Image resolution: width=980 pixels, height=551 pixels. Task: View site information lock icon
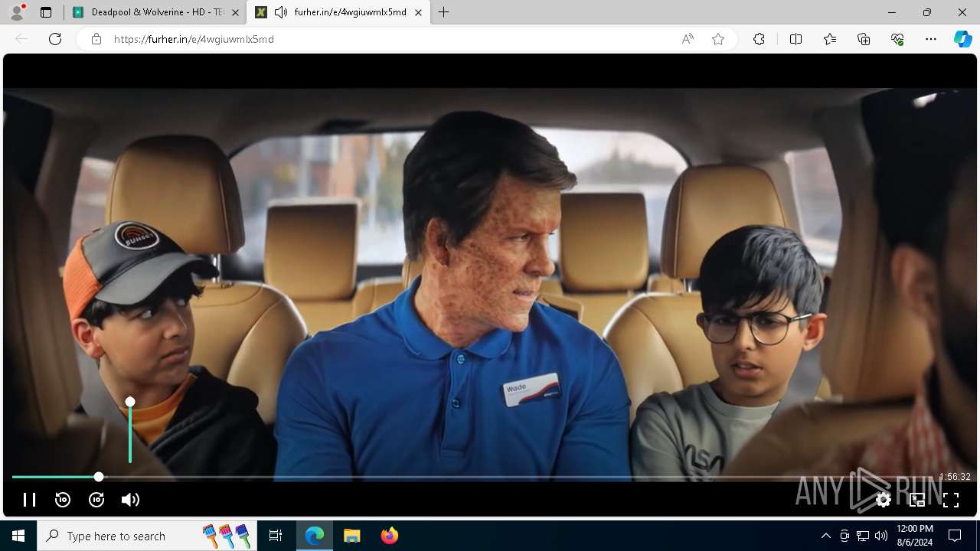point(96,39)
